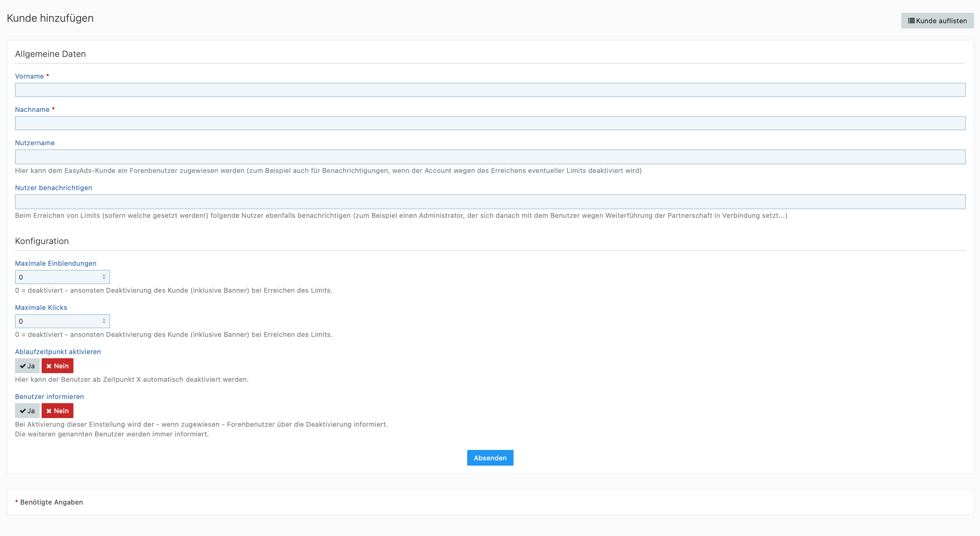980x536 pixels.
Task: Select Nein for Ablaufzeitpunkt aktivieren
Action: 57,366
